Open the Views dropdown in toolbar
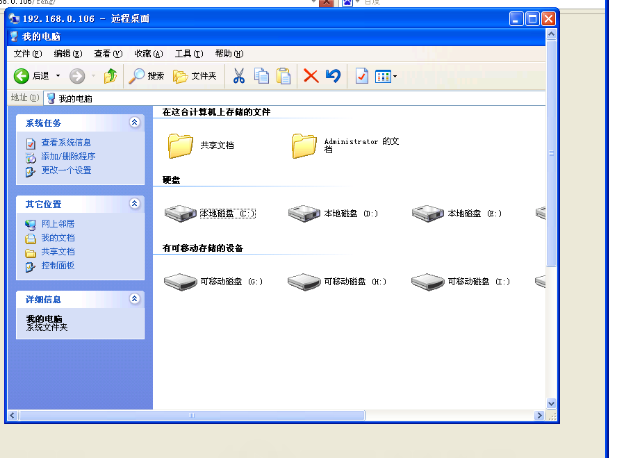The width and height of the screenshot is (625, 458). pyautogui.click(x=385, y=76)
